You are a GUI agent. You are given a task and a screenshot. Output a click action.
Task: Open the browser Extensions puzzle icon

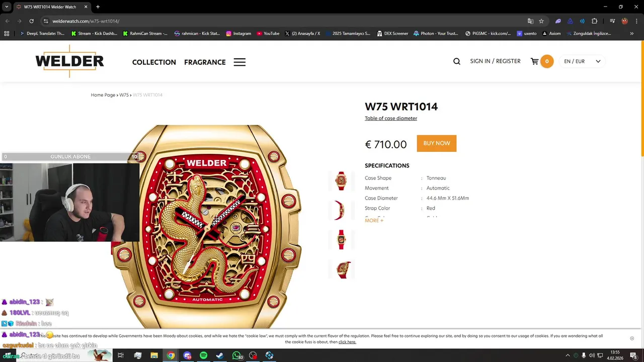pos(594,21)
